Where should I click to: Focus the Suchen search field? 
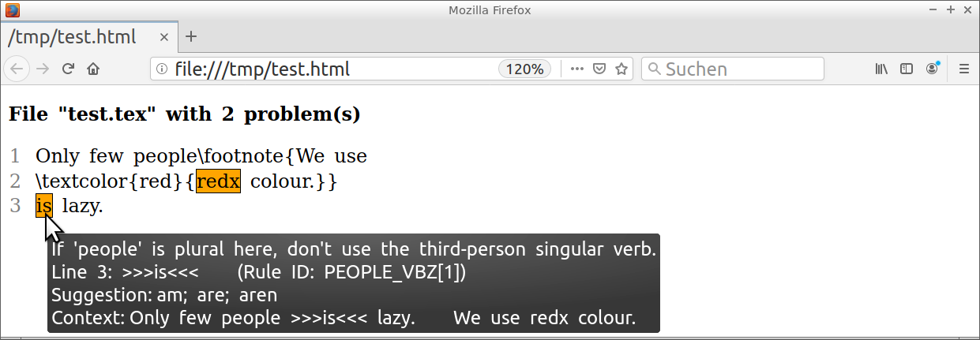click(732, 69)
